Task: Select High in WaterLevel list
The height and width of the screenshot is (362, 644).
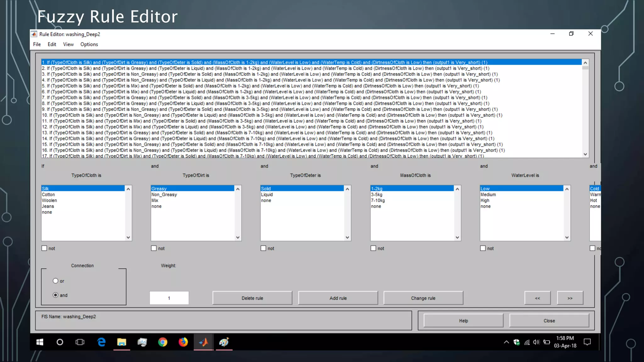Action: point(521,200)
